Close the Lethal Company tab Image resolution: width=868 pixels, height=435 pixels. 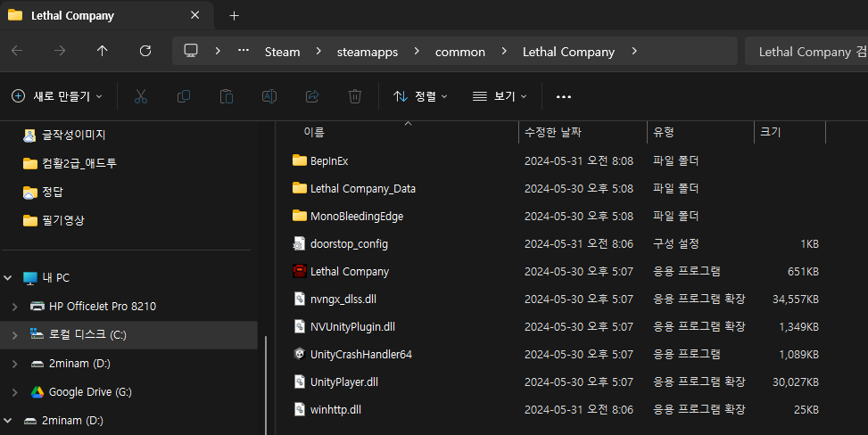pos(194,15)
